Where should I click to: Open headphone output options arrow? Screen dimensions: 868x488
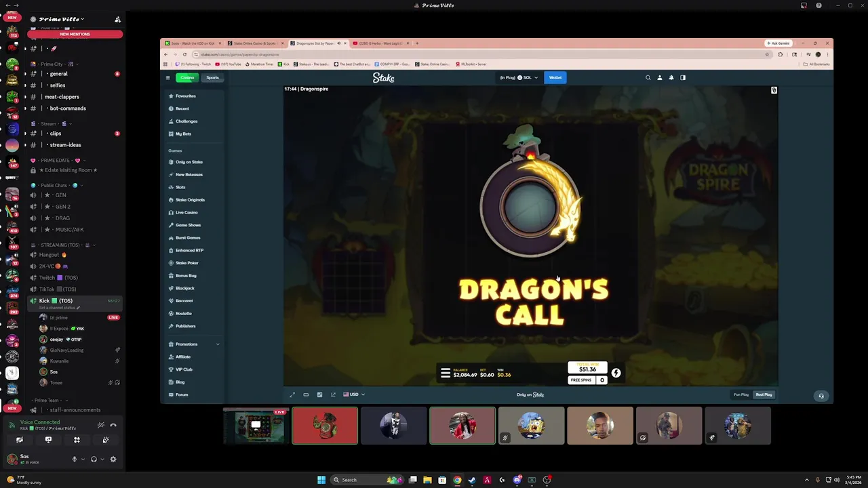pyautogui.click(x=102, y=460)
